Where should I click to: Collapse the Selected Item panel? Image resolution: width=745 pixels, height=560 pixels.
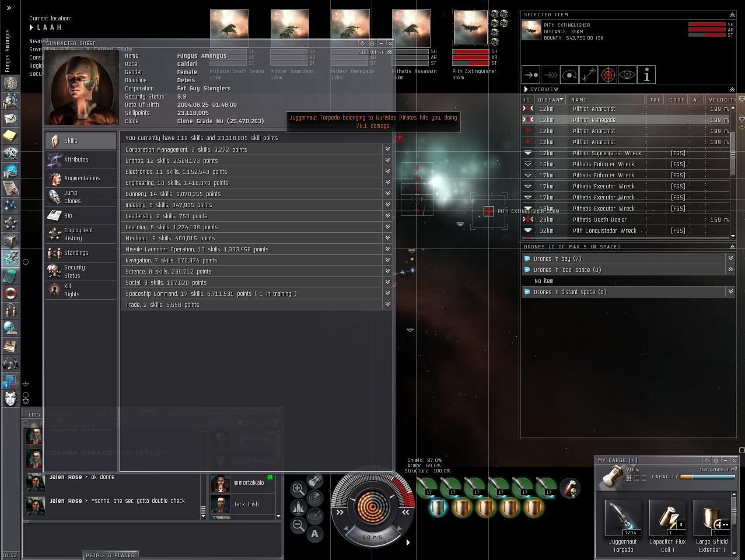(x=732, y=15)
